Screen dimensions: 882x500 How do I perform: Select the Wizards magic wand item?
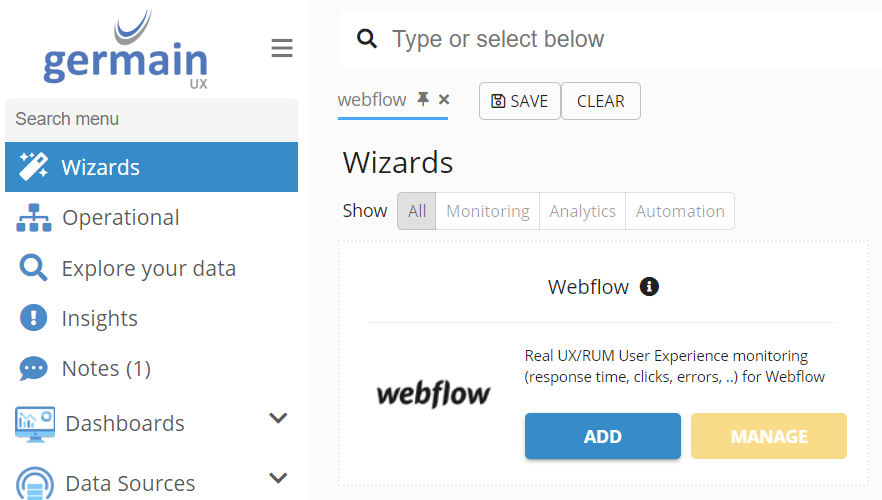tap(33, 167)
